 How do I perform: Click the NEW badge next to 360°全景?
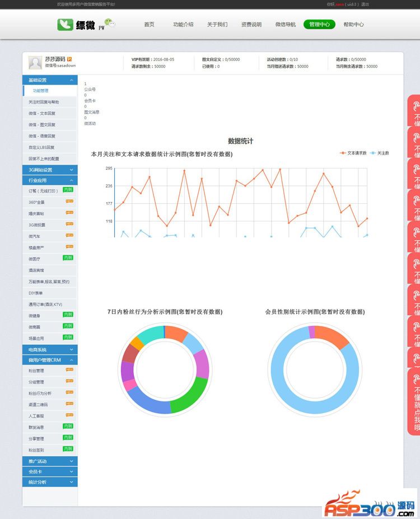click(x=69, y=201)
